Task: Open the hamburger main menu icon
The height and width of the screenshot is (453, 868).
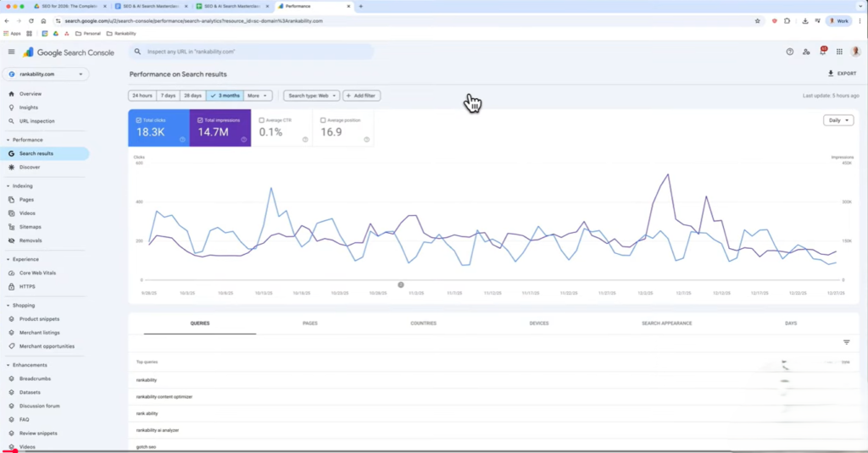Action: tap(11, 52)
